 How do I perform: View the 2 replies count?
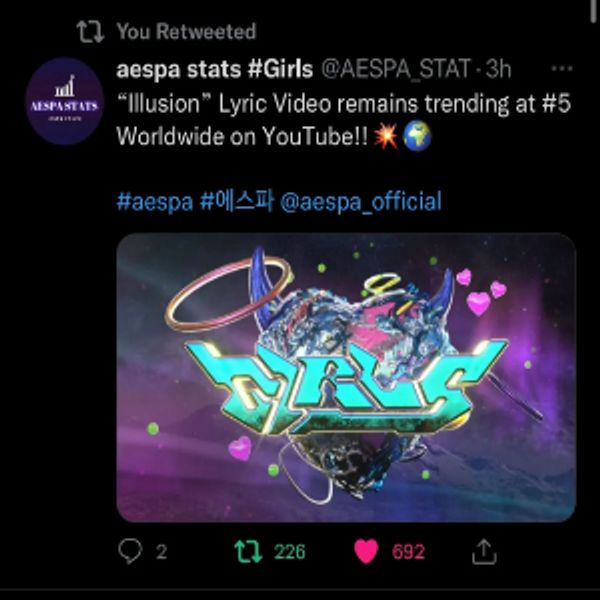(x=161, y=551)
